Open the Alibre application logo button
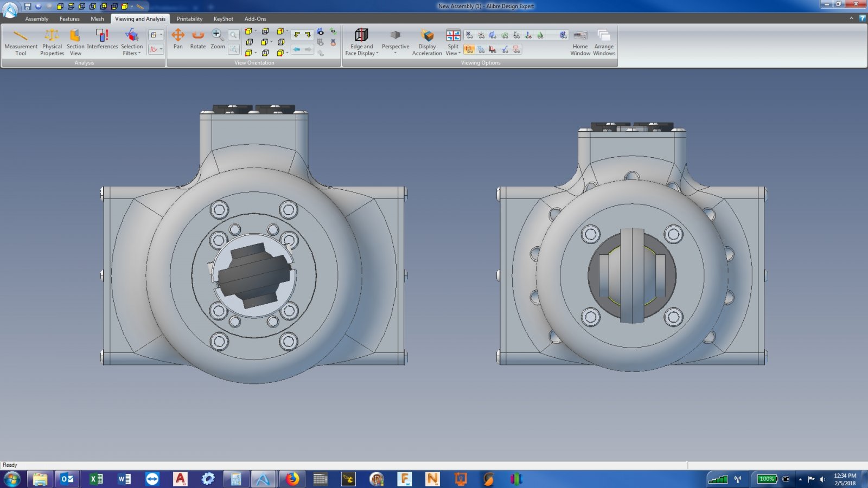The height and width of the screenshot is (488, 868). (x=10, y=9)
